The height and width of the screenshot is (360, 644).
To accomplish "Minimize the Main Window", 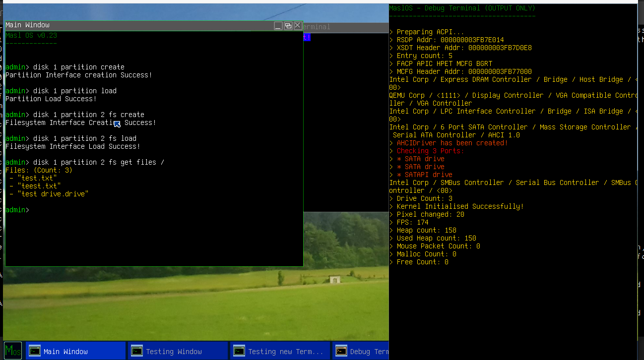I will tap(278, 25).
